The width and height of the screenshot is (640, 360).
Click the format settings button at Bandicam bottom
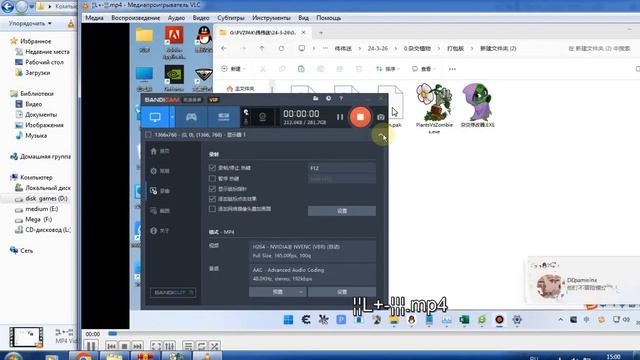point(342,292)
